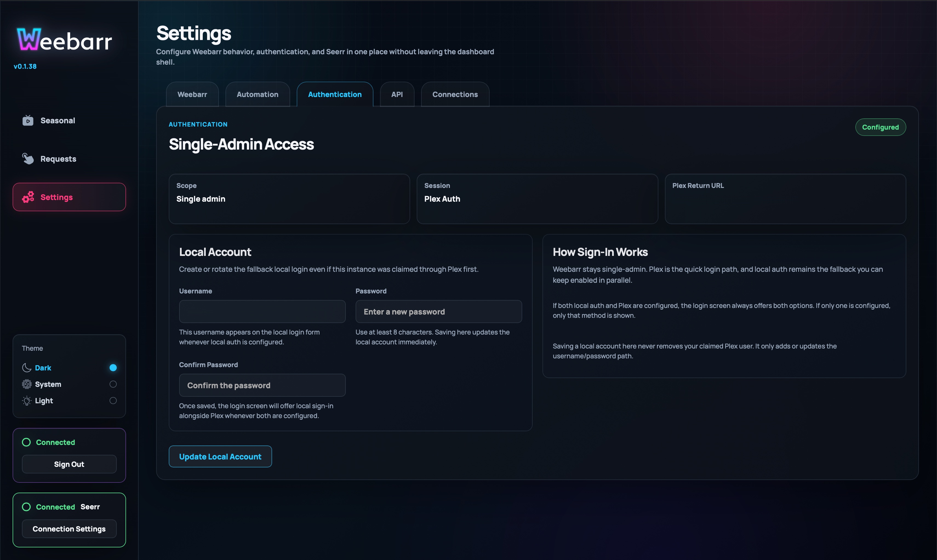Open the Automation tab
This screenshot has width=937, height=560.
point(257,94)
